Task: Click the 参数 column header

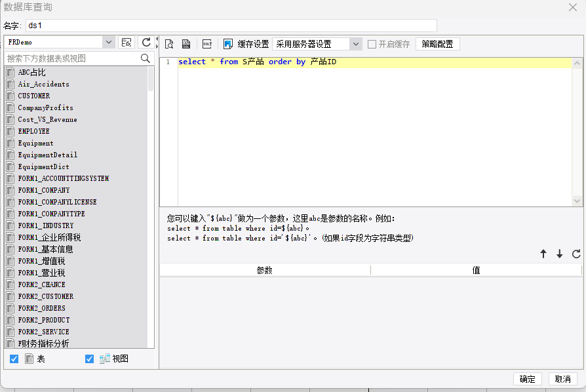Action: 265,270
